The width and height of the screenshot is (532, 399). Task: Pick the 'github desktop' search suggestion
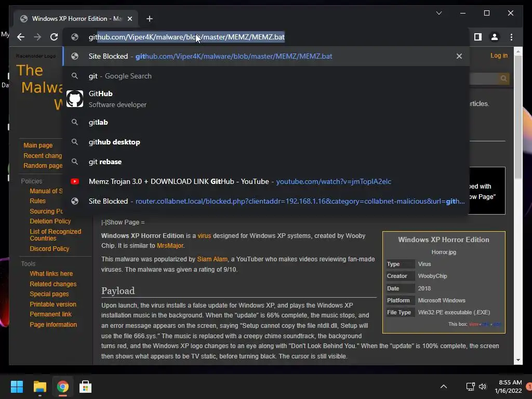pos(267,142)
